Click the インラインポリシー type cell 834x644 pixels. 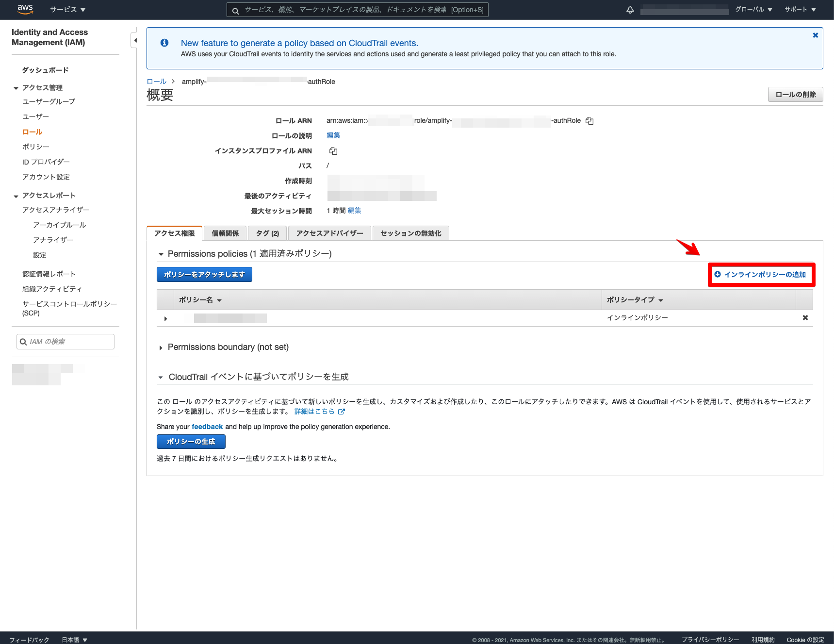click(638, 318)
